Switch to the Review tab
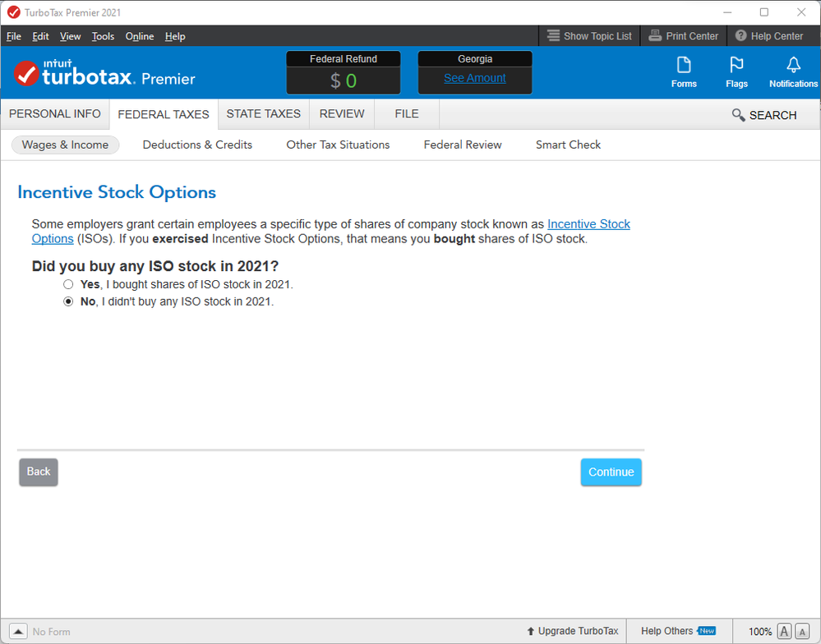 pos(342,114)
